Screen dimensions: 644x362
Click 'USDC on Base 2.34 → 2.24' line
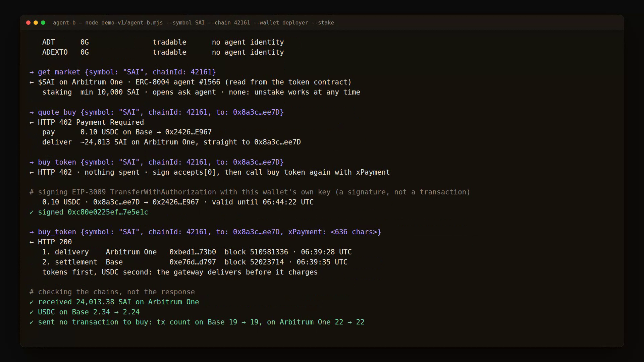pos(85,312)
